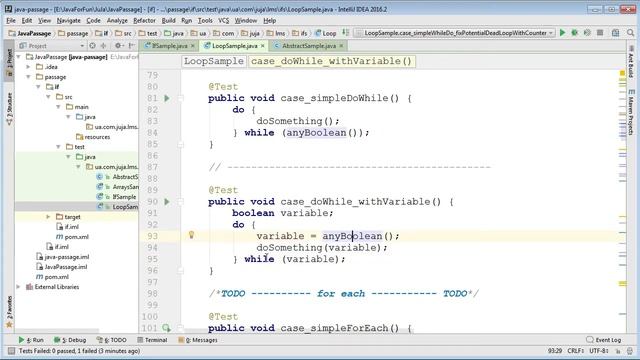
Task: Close the IfSample.java tab
Action: (x=193, y=46)
